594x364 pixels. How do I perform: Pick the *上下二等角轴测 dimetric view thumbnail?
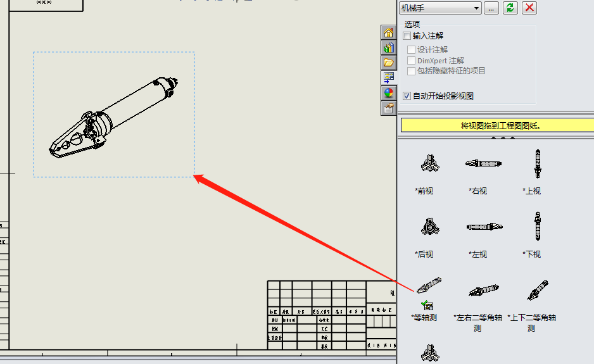coord(537,290)
